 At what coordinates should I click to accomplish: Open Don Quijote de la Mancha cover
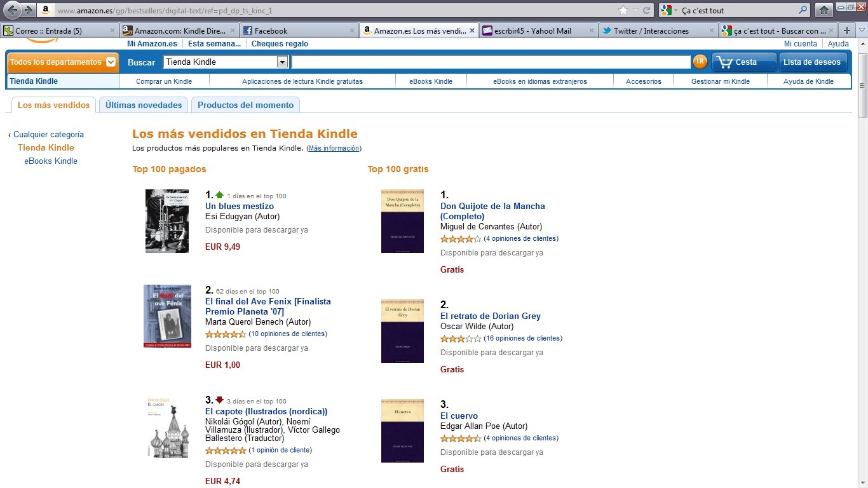pos(402,221)
